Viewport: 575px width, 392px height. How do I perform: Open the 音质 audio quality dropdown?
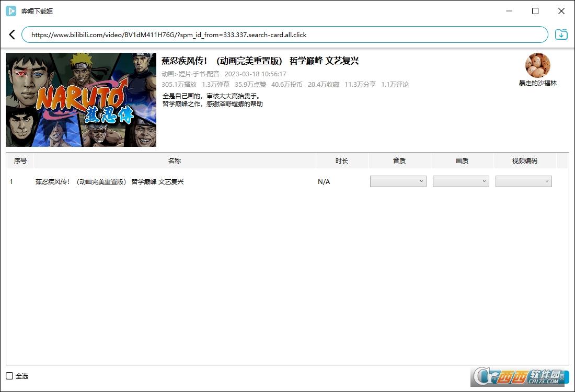398,181
